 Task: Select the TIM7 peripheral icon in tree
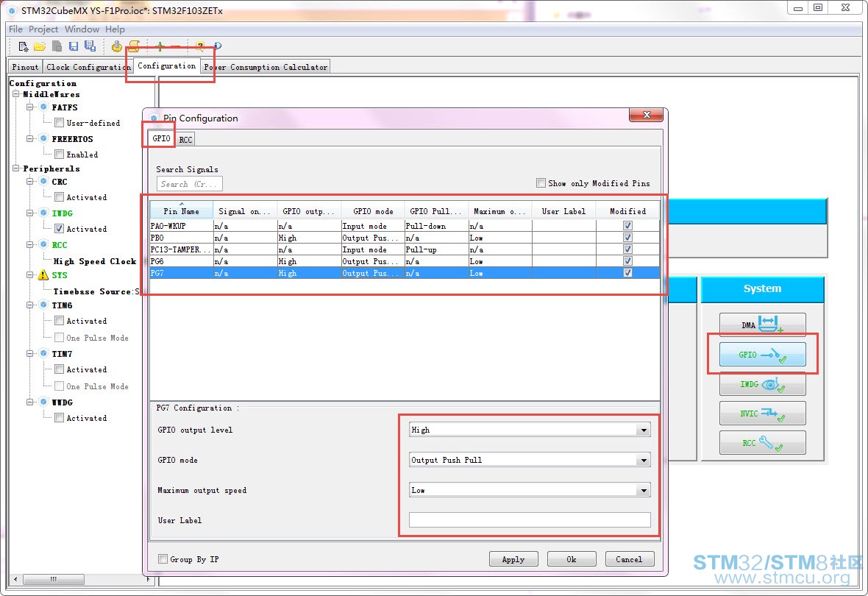pos(43,353)
